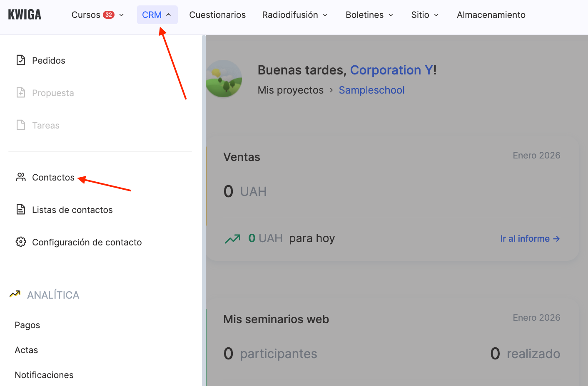Viewport: 588px width, 386px height.
Task: Click the Analítica trend arrow icon
Action: click(15, 294)
